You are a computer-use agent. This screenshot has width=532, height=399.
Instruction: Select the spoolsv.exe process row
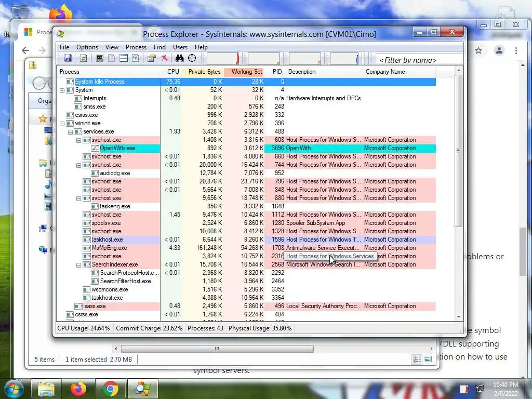(246, 223)
